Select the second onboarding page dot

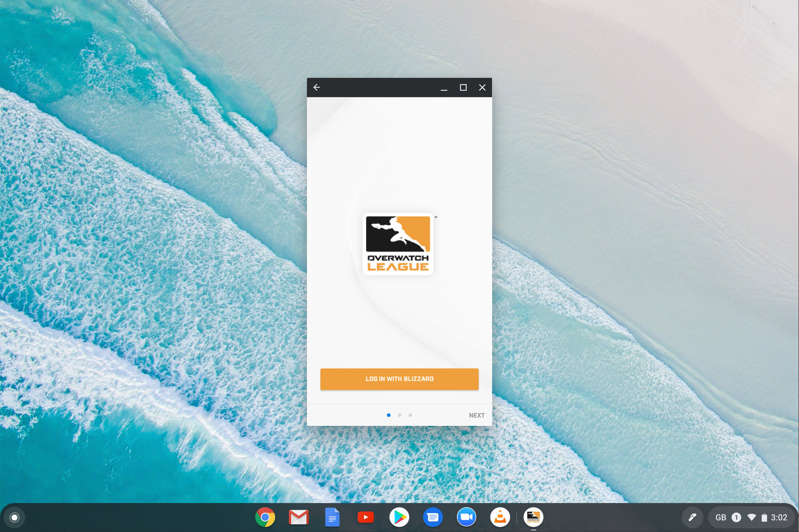pos(399,415)
